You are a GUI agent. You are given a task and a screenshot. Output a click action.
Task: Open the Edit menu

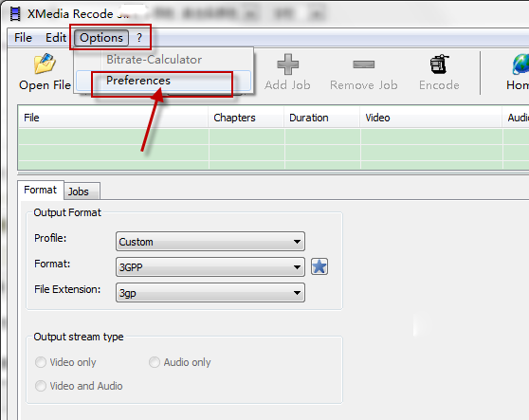point(56,37)
